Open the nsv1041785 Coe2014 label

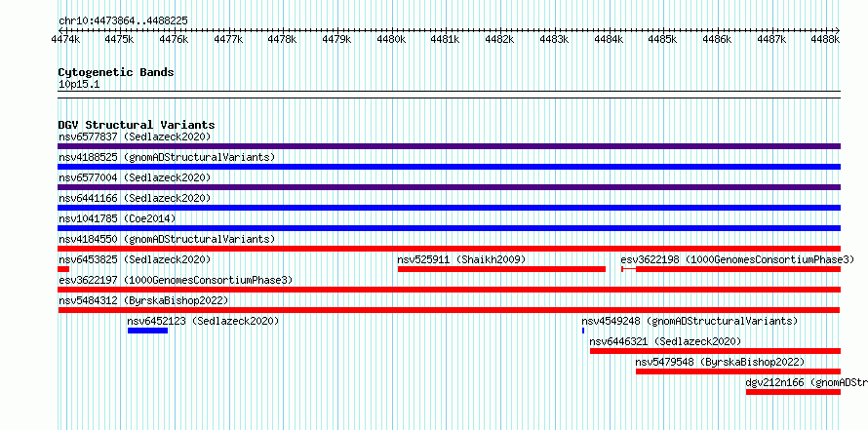tap(117, 218)
